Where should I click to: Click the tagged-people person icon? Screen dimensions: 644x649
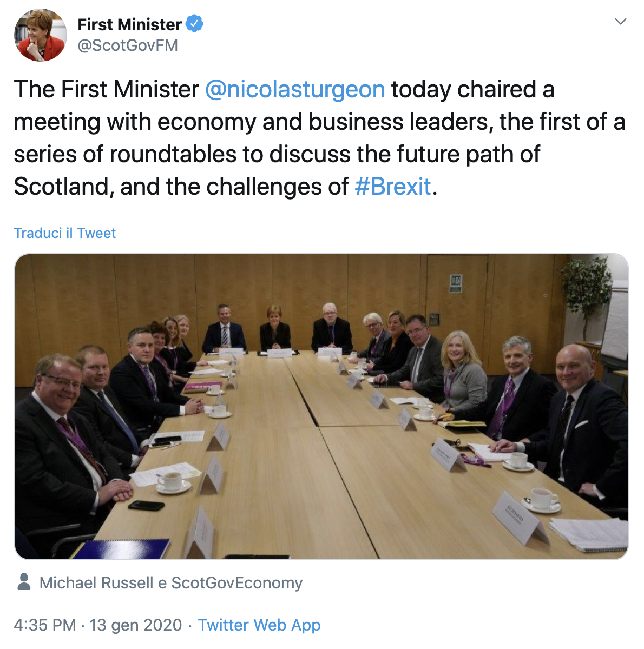(x=24, y=582)
